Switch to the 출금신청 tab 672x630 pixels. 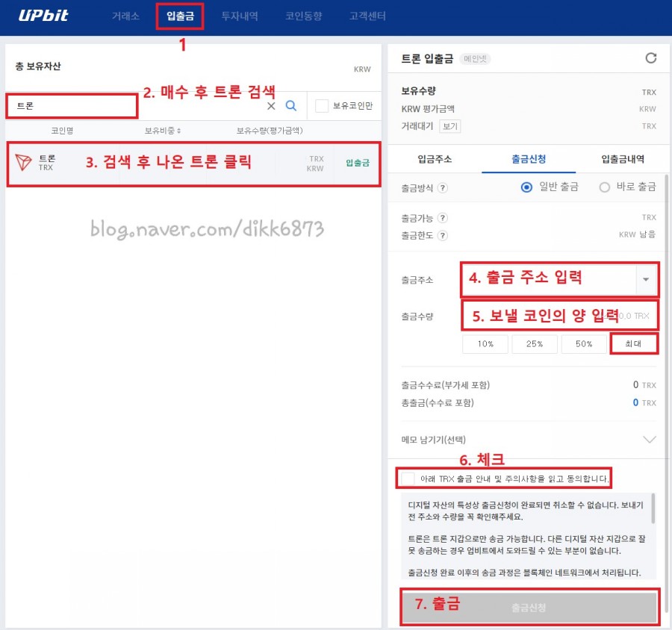coord(529,159)
